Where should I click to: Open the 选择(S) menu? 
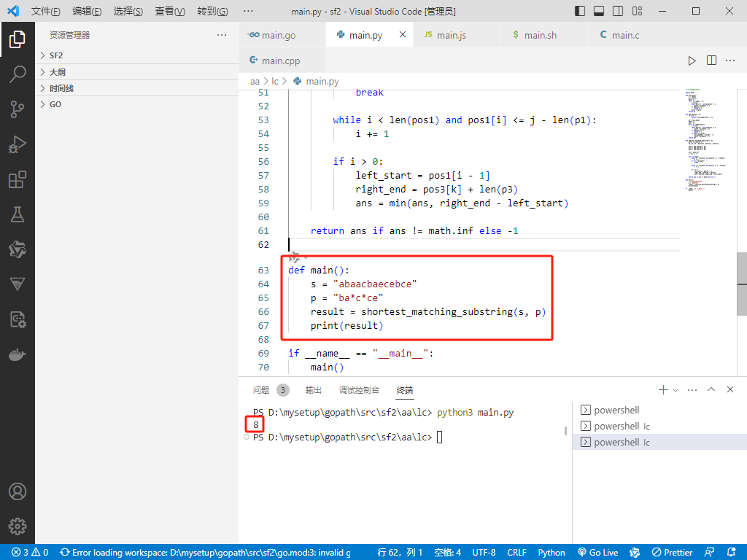coord(128,11)
